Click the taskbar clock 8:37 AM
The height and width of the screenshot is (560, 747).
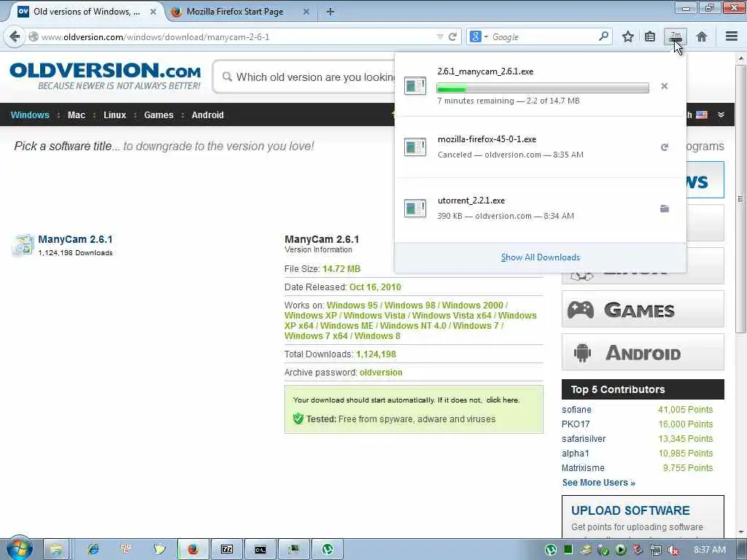pos(709,550)
